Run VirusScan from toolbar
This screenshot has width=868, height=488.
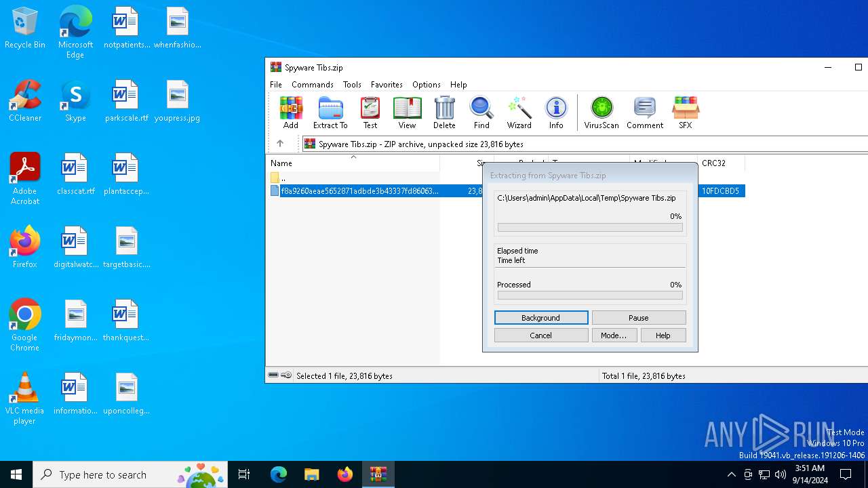click(x=601, y=113)
